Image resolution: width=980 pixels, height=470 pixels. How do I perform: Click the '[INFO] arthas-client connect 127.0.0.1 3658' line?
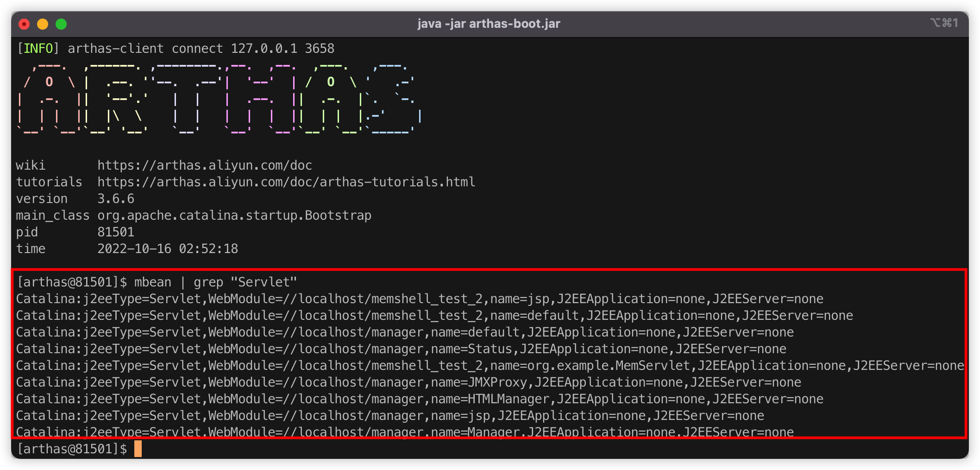[176, 49]
